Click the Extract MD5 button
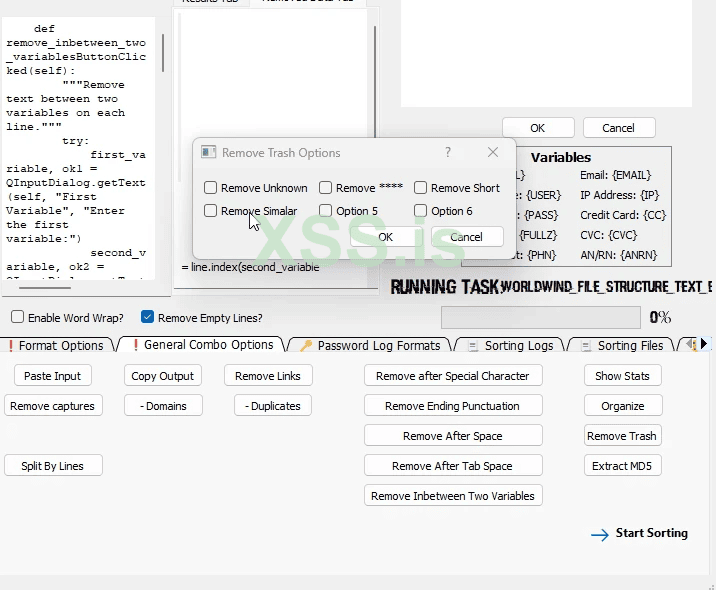 pos(622,466)
